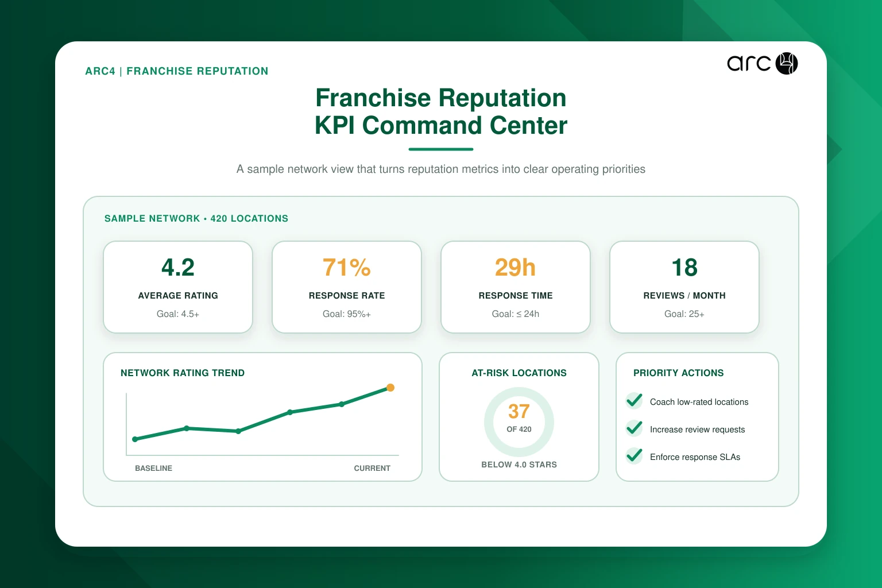
Task: Click the Franchise Reputation KPI Command Center title
Action: (x=441, y=111)
